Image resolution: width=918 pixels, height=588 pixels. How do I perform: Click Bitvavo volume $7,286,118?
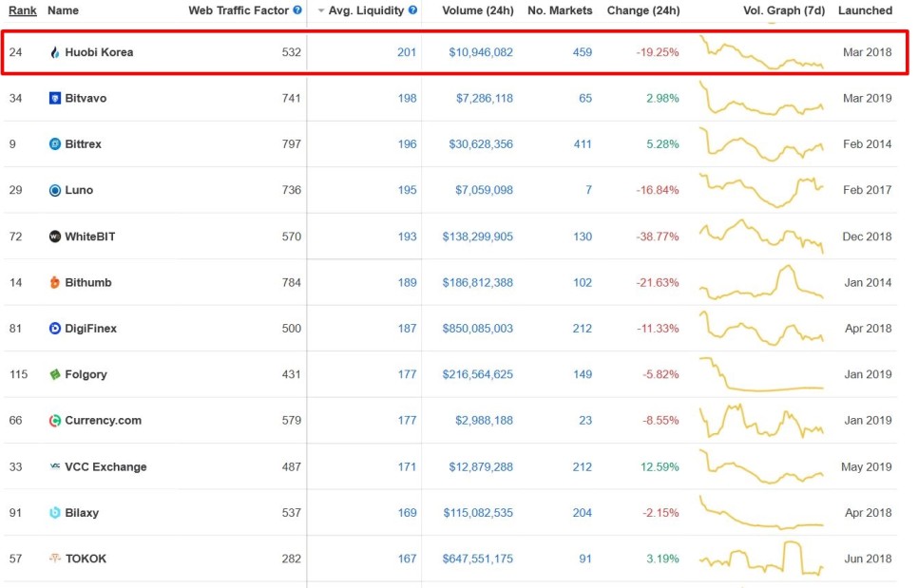point(485,98)
